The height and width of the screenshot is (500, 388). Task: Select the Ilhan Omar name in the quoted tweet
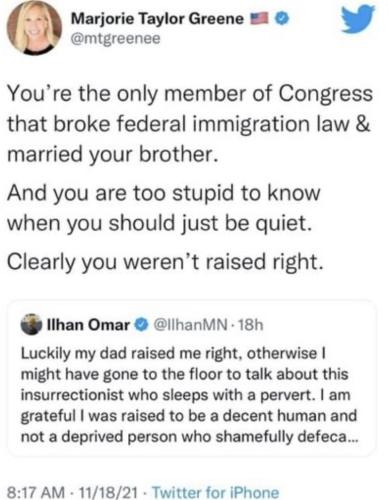coord(89,324)
